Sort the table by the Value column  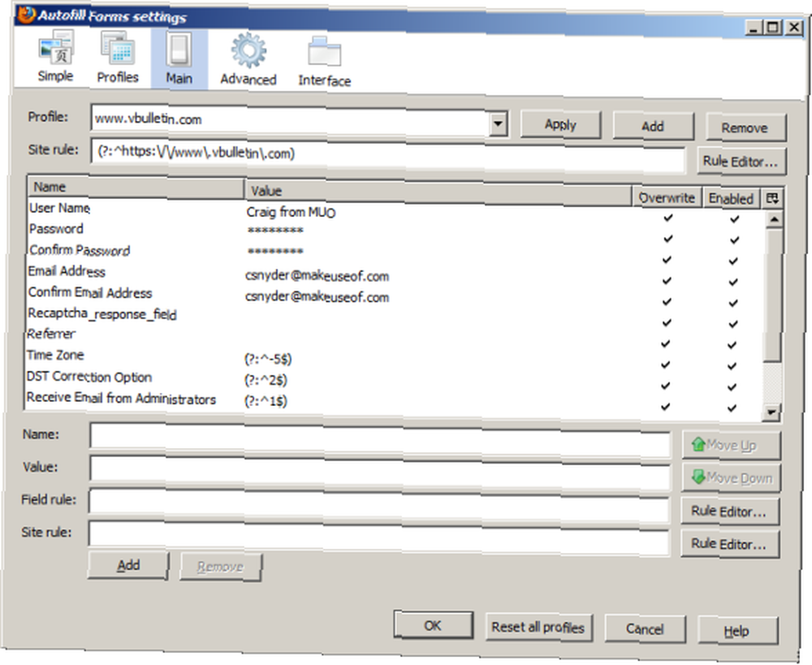point(438,192)
